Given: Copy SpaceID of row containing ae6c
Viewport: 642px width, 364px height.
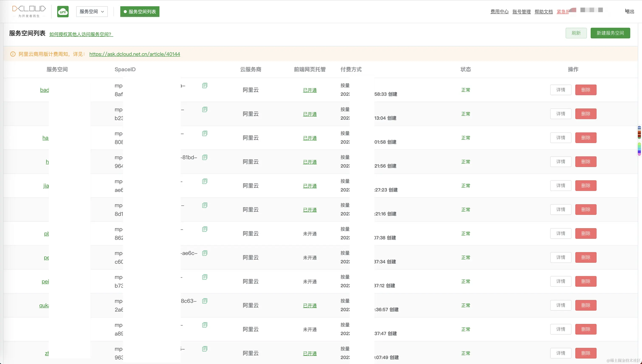Looking at the screenshot, I should point(204,253).
